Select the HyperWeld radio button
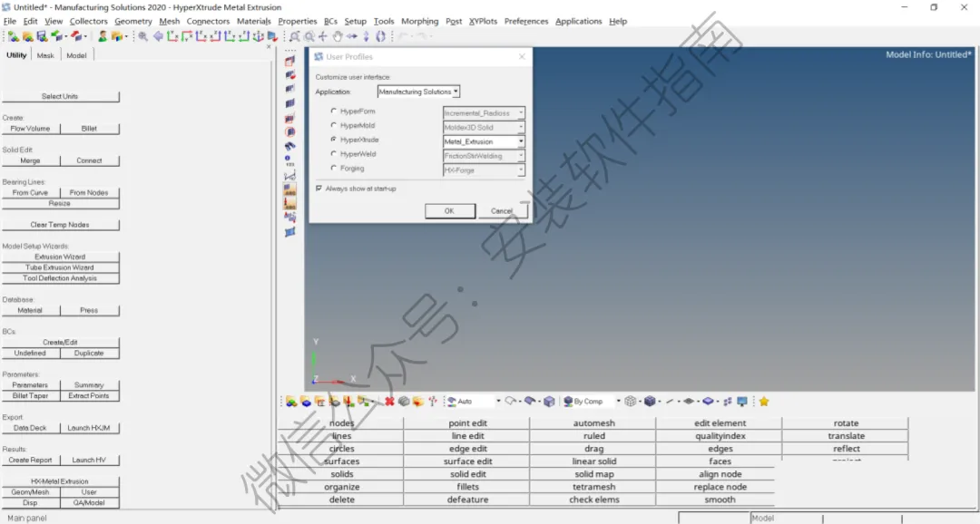The height and width of the screenshot is (524, 980). pos(334,153)
